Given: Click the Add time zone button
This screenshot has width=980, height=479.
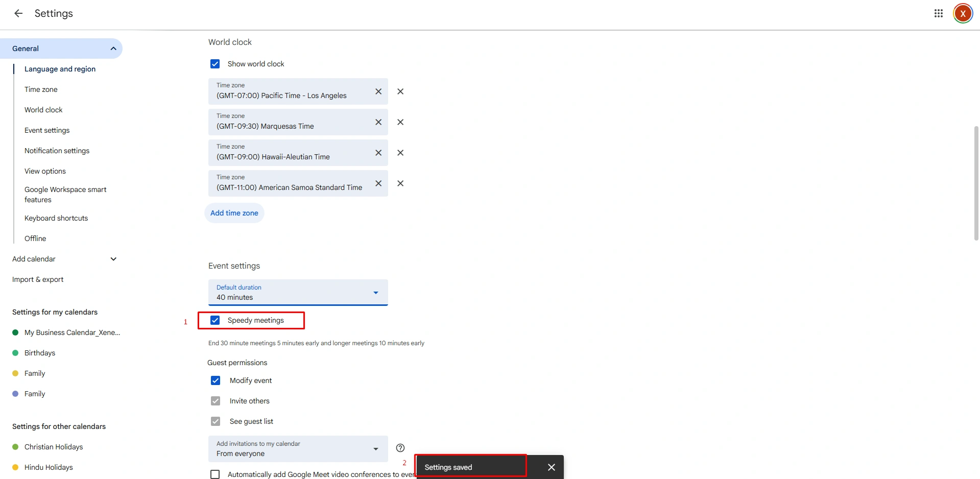Looking at the screenshot, I should click(234, 213).
